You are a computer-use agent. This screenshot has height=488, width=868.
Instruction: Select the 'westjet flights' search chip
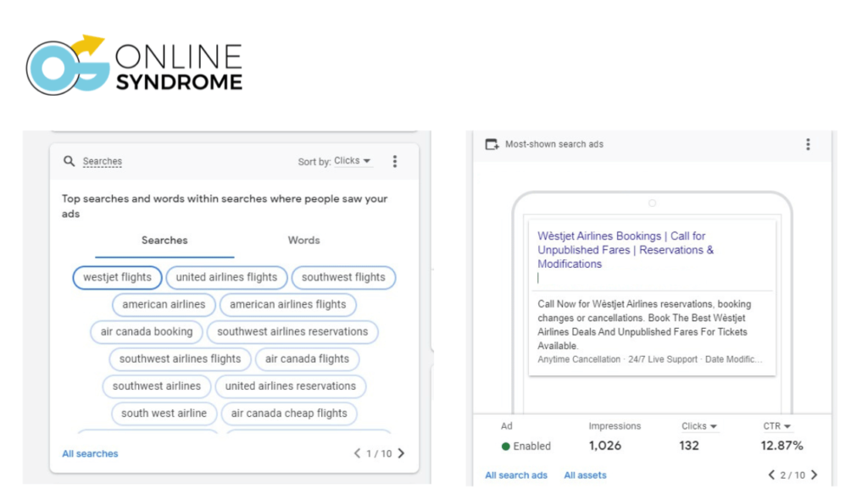(117, 277)
